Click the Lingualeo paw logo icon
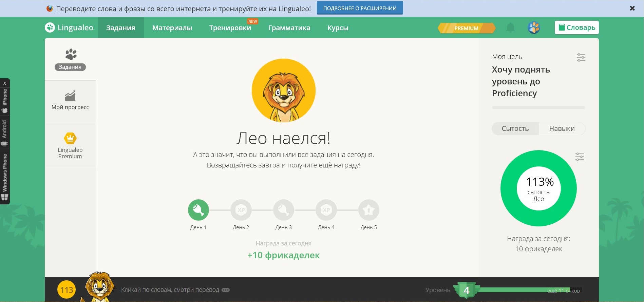This screenshot has height=302, width=644. point(50,27)
